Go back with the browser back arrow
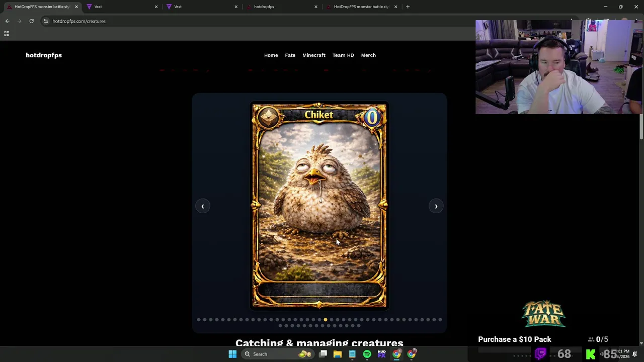This screenshot has height=362, width=644. 7,21
